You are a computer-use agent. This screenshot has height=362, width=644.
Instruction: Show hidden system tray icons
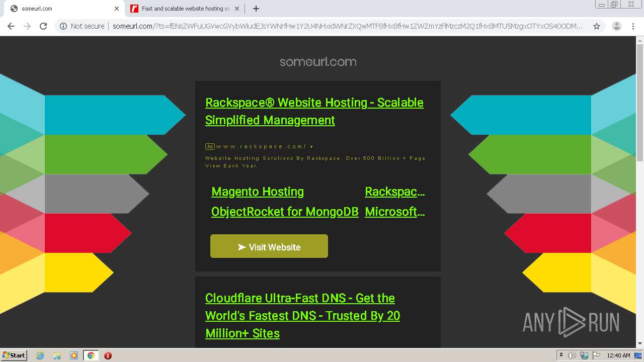click(561, 355)
